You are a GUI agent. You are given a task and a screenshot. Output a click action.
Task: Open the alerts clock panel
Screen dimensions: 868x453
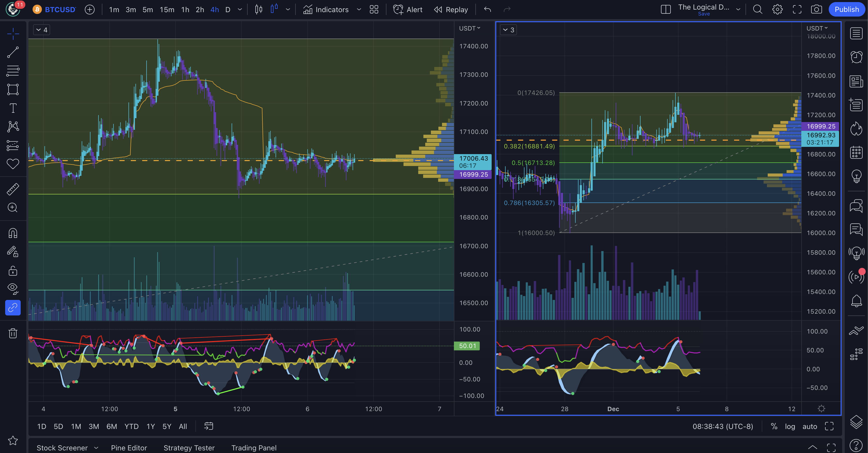pos(856,57)
